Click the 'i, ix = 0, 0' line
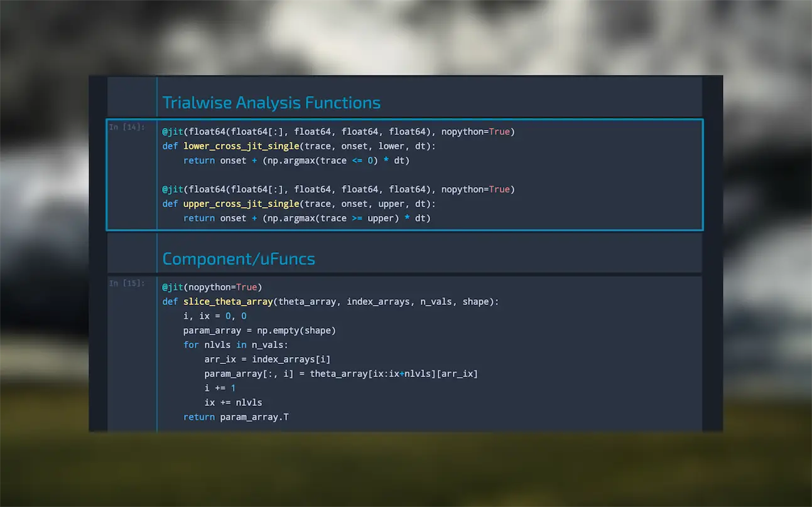 [215, 316]
